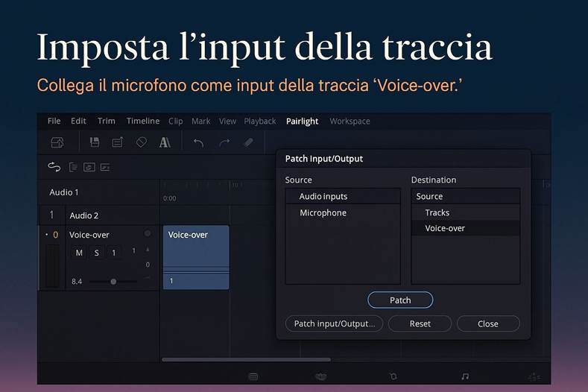Open the Fairlight menu

(303, 121)
